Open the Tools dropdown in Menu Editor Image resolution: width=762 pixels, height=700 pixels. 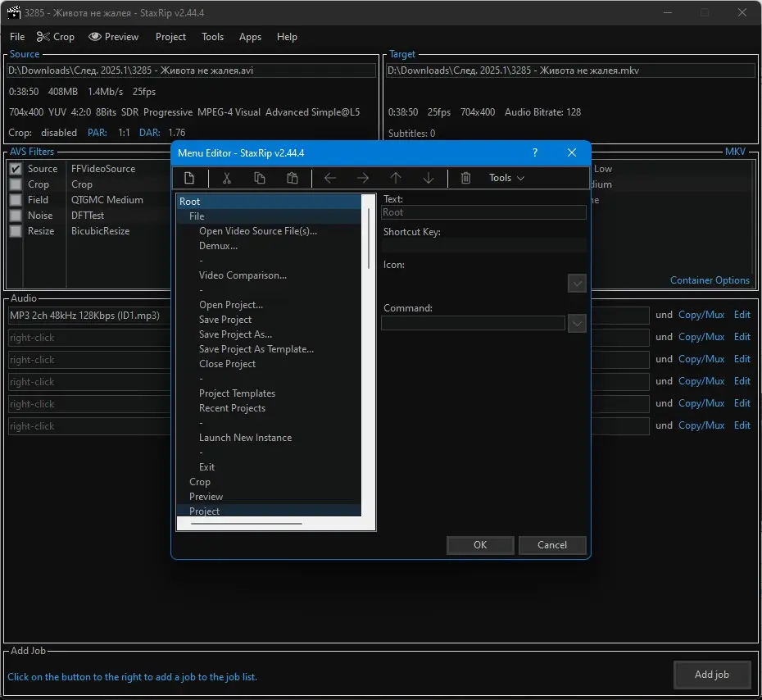click(506, 178)
